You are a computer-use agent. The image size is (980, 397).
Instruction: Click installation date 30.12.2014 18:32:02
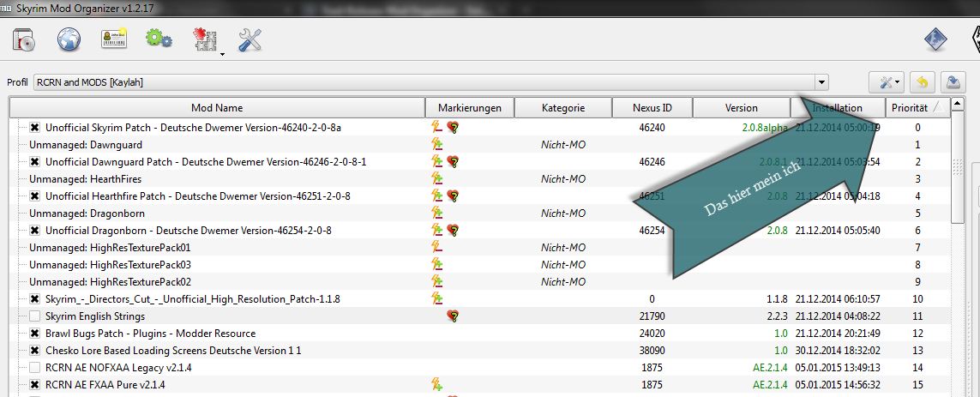point(838,351)
